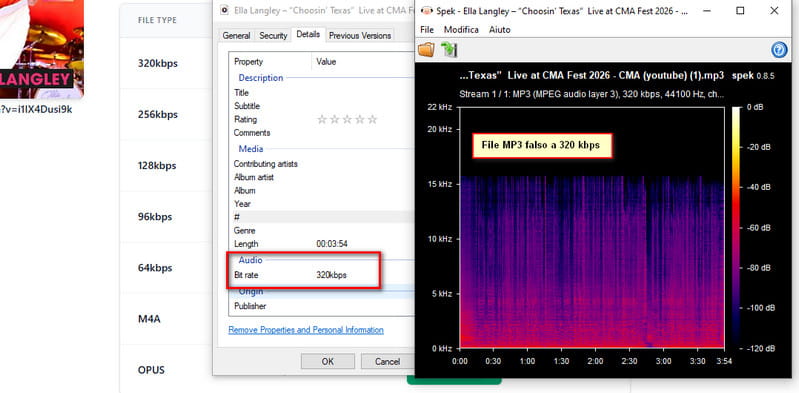Image resolution: width=799 pixels, height=393 pixels.
Task: Open file using Spek folder icon
Action: point(427,49)
